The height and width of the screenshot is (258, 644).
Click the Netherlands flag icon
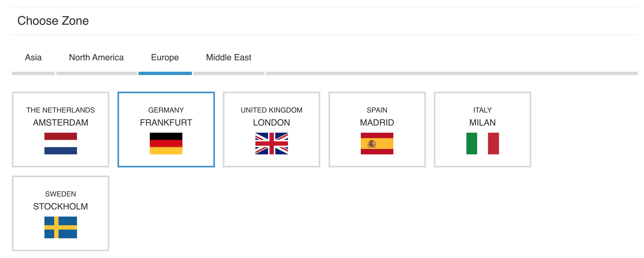click(x=60, y=144)
